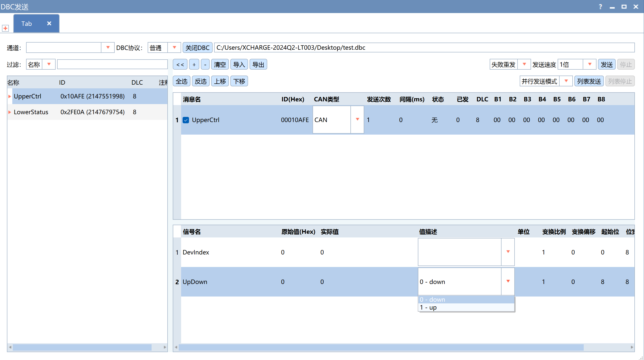Expand the LowerStatus tree arrow
The width and height of the screenshot is (644, 360).
click(x=10, y=112)
